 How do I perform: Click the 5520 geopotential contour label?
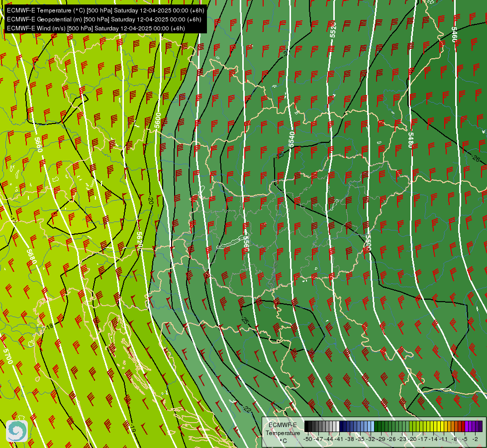point(333,30)
